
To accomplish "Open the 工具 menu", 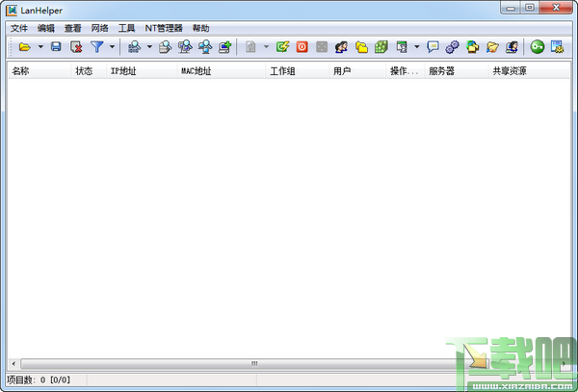I will [126, 28].
